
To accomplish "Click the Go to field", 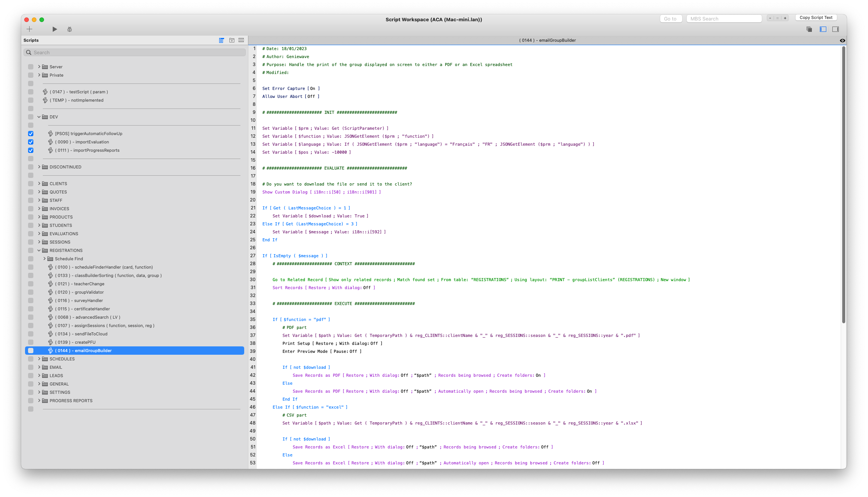I will (670, 19).
